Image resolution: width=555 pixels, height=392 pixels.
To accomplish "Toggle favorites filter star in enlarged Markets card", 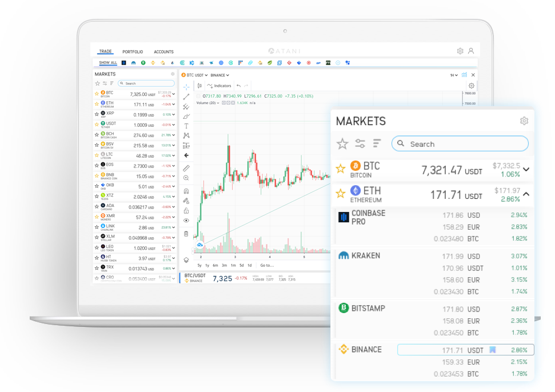I will click(342, 143).
